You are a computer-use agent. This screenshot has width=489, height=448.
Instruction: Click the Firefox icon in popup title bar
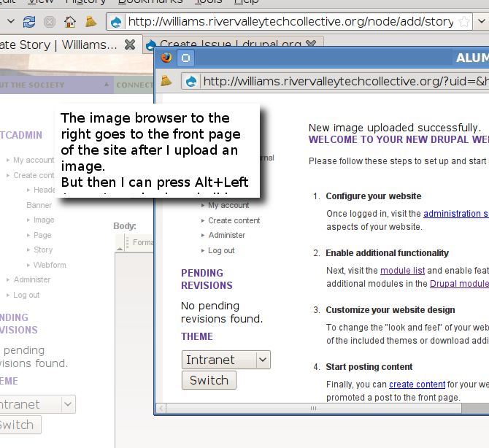[166, 58]
